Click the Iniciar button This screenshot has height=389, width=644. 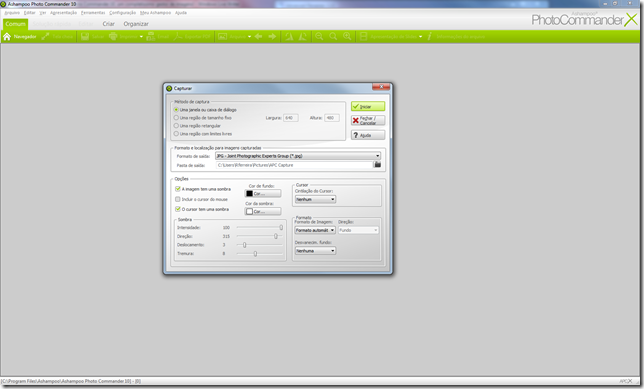point(368,106)
